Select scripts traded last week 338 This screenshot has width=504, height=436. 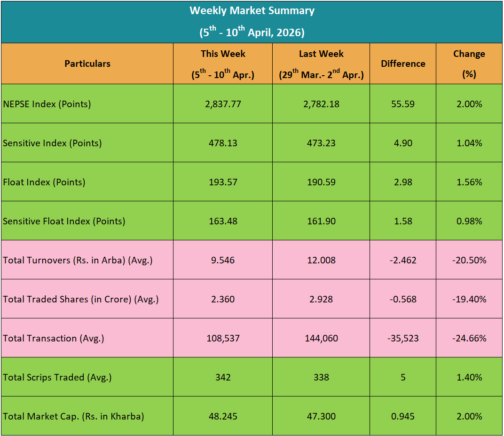click(321, 377)
